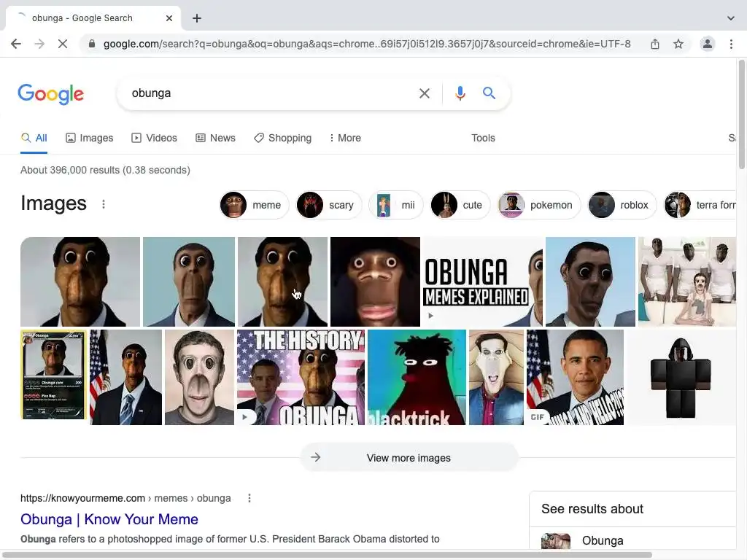This screenshot has height=560, width=747.
Task: Stop page loading with the X button
Action: tap(63, 44)
